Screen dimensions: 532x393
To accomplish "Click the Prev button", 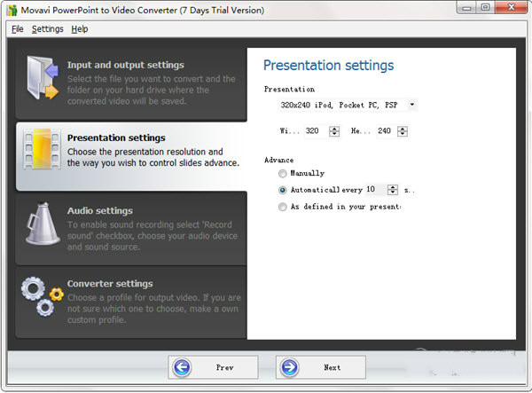I will point(213,367).
